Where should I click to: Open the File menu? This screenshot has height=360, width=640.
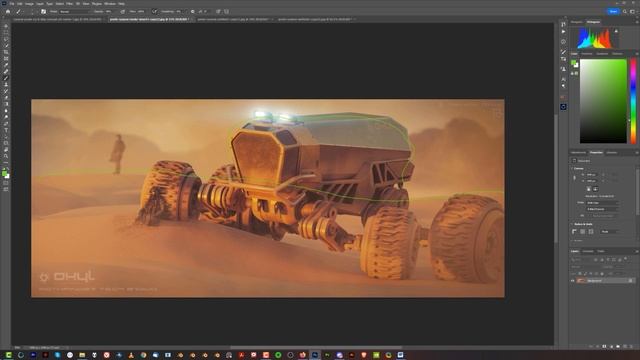click(12, 3)
